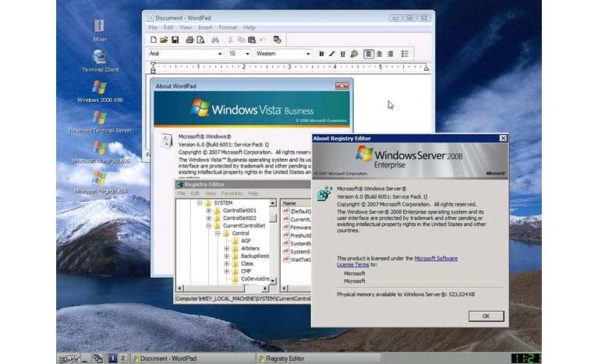Click the Find binoculars icon
Image resolution: width=598 pixels, height=364 pixels.
point(215,40)
